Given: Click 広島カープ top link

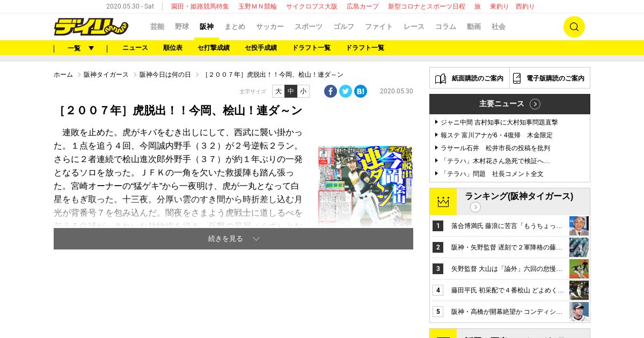Looking at the screenshot, I should pos(363,6).
